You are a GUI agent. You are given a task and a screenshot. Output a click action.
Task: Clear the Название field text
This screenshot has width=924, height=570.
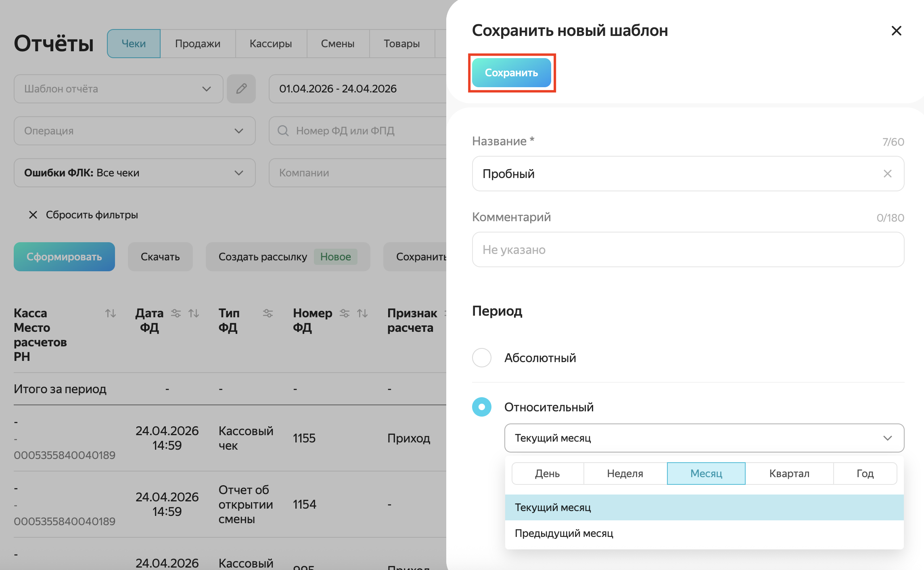tap(887, 174)
